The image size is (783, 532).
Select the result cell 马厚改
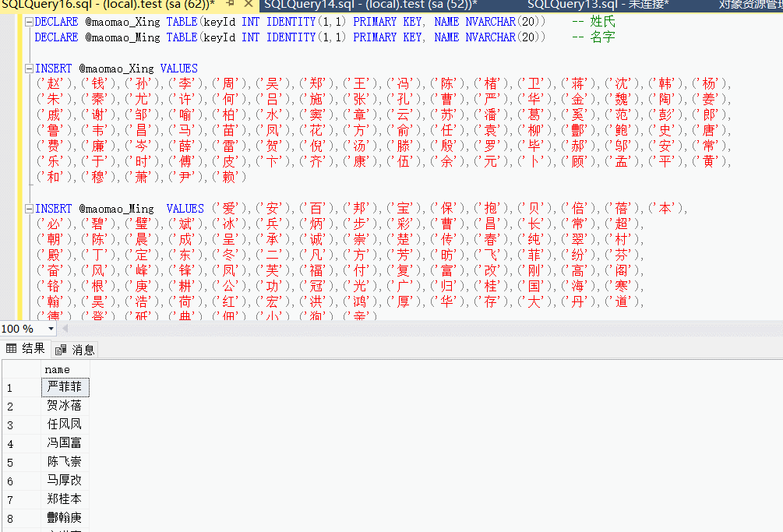(x=65, y=481)
